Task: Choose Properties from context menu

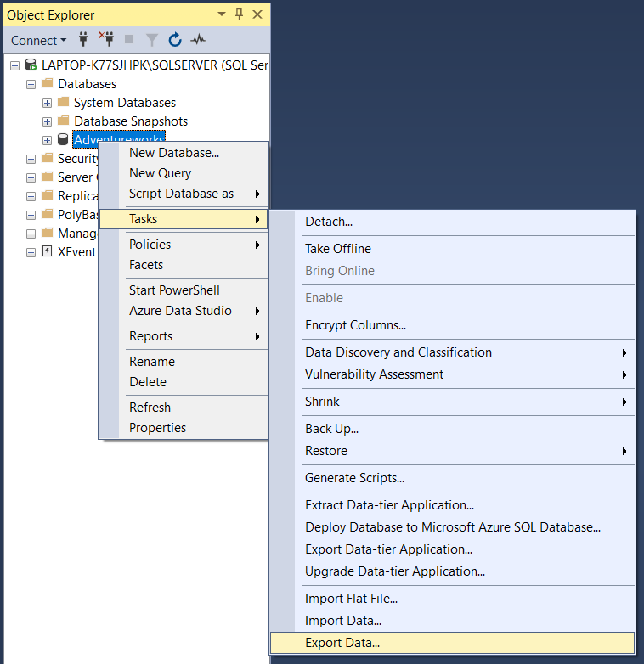Action: click(x=184, y=427)
